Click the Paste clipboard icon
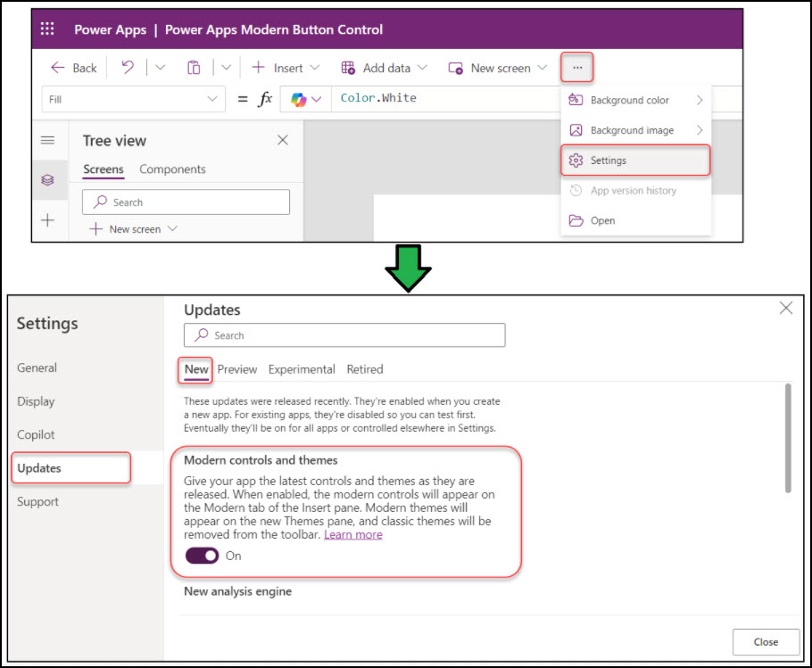Screen dimensions: 812x668 coord(194,68)
